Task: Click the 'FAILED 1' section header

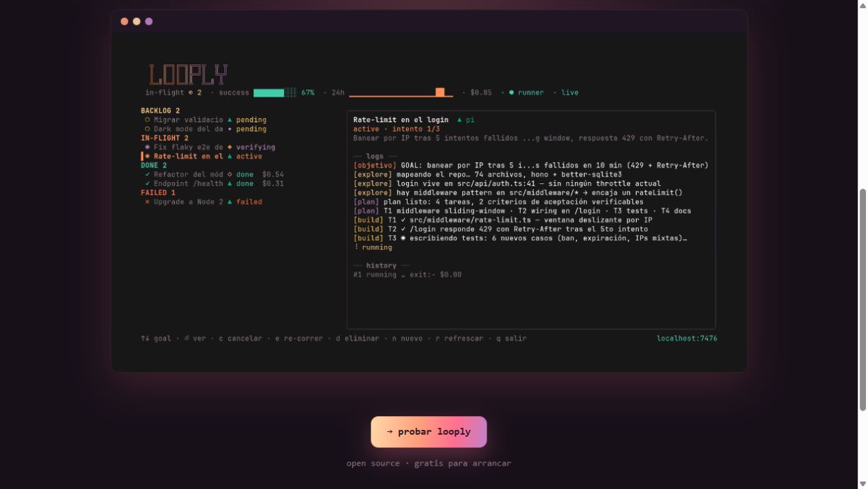Action: (159, 193)
